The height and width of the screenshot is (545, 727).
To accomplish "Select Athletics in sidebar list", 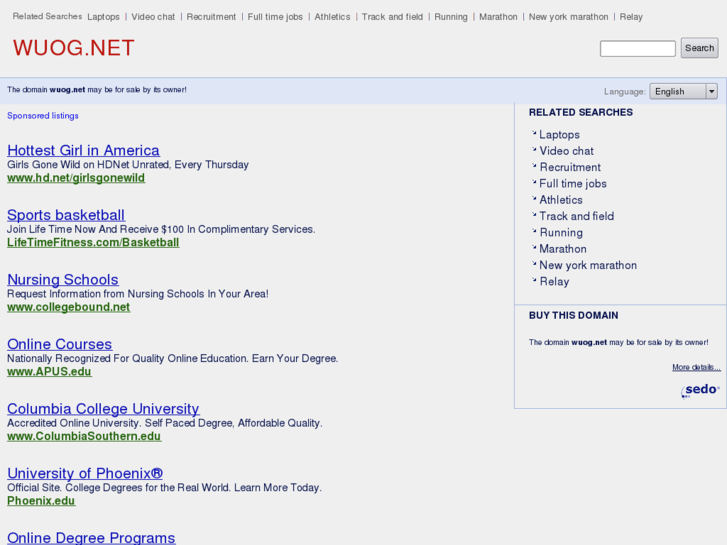I will point(561,200).
